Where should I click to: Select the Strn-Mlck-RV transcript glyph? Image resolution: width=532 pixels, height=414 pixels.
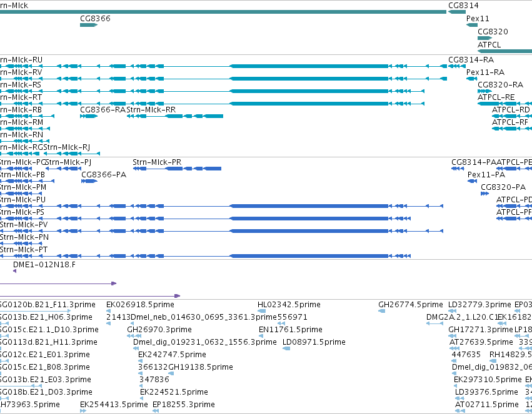pyautogui.click(x=223, y=79)
